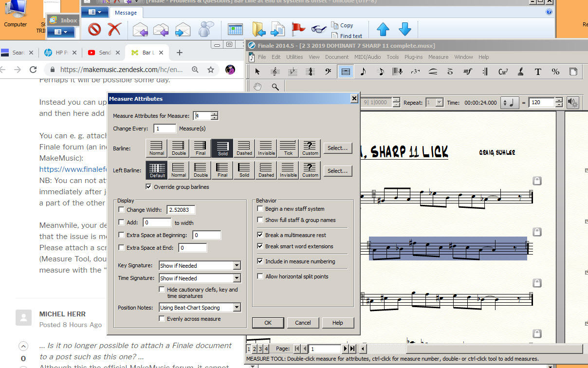Enable Begin a new staff system
588x368 pixels.
point(260,209)
